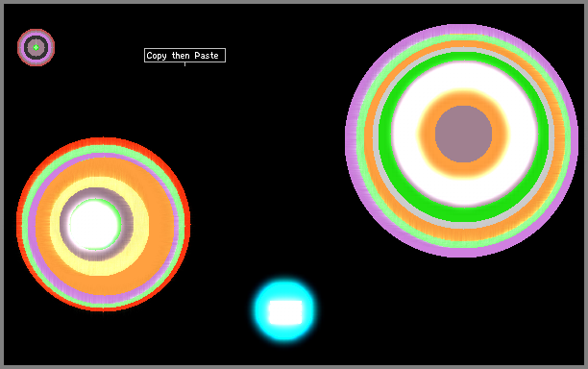Click the word "Paste" in the label
The image size is (588, 369).
207,56
